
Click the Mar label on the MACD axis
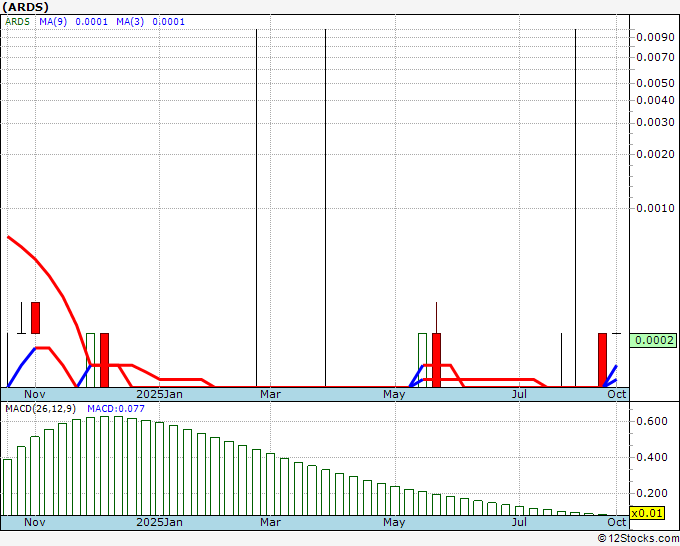[x=270, y=522]
